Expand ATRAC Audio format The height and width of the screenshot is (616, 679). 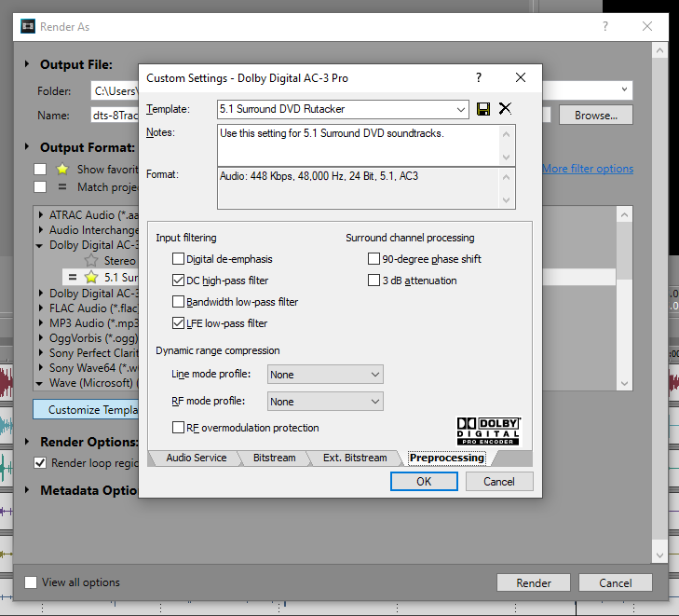tap(40, 215)
